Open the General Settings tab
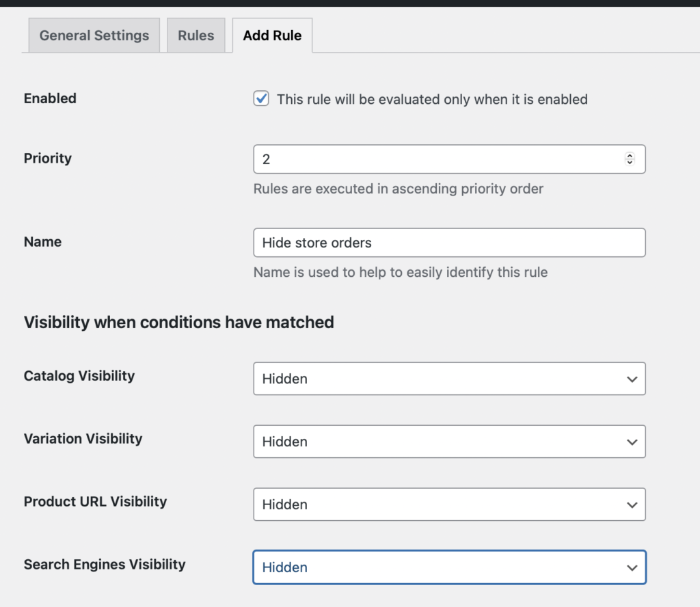 click(x=94, y=36)
